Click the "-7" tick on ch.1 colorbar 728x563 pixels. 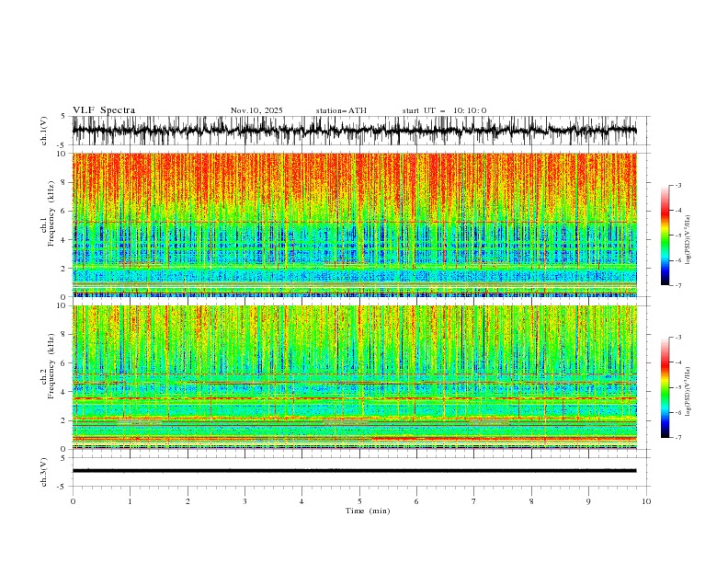678,286
